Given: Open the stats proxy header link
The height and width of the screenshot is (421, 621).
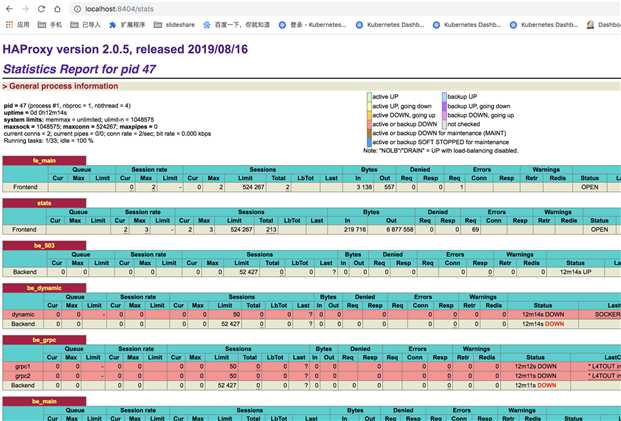Looking at the screenshot, I should (x=44, y=203).
